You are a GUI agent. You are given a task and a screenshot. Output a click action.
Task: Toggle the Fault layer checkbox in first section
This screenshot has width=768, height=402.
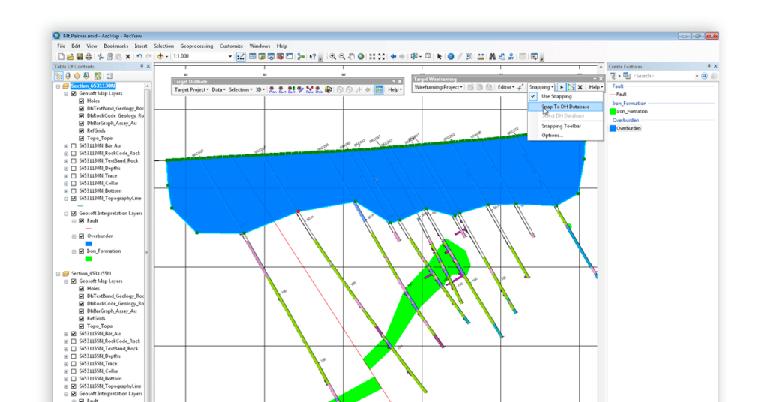coord(82,221)
